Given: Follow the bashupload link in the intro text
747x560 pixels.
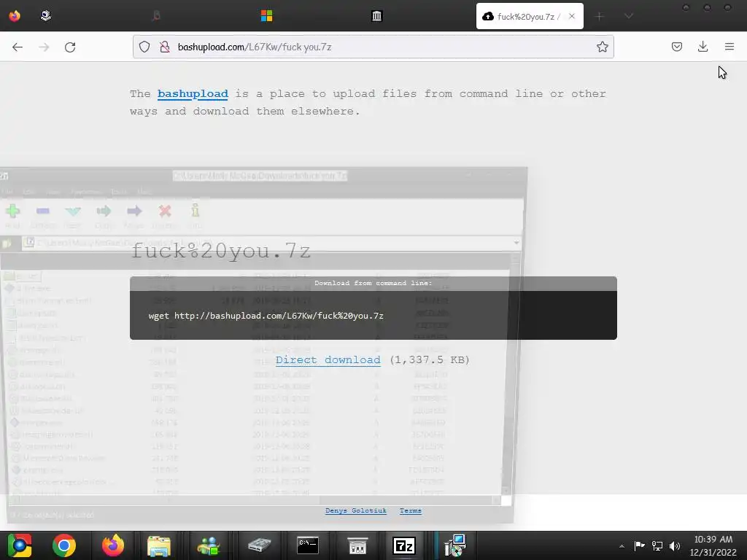Looking at the screenshot, I should [x=193, y=93].
